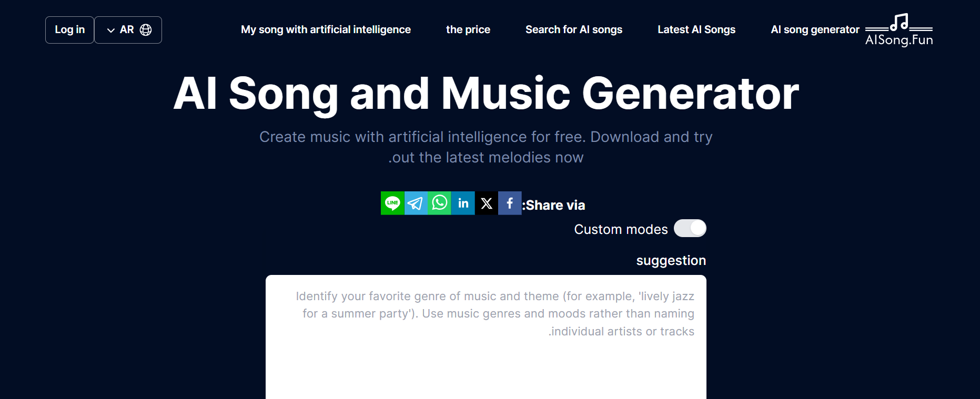
Task: Open the AI song generator link
Action: point(815,30)
